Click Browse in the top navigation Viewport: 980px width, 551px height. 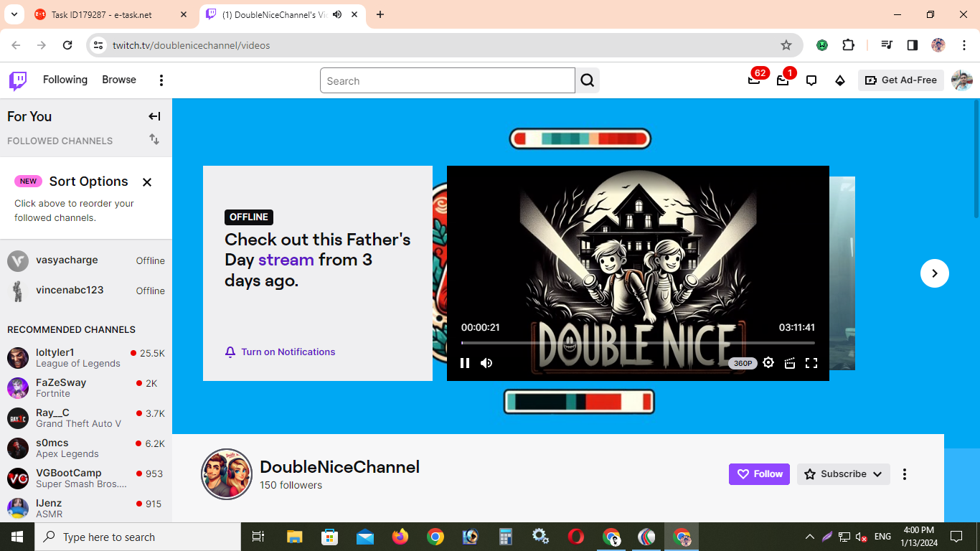[119, 80]
